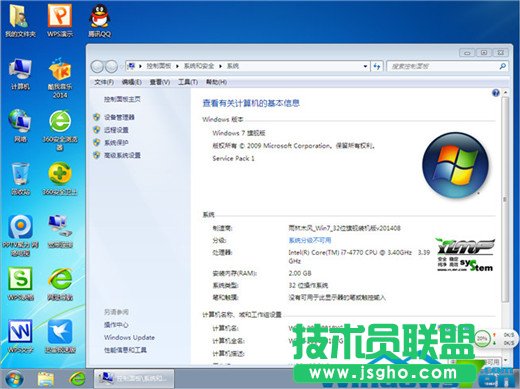Screen dimensions: 520x389
Task: Open 操作中心 under 另请参阅
Action: click(x=116, y=325)
